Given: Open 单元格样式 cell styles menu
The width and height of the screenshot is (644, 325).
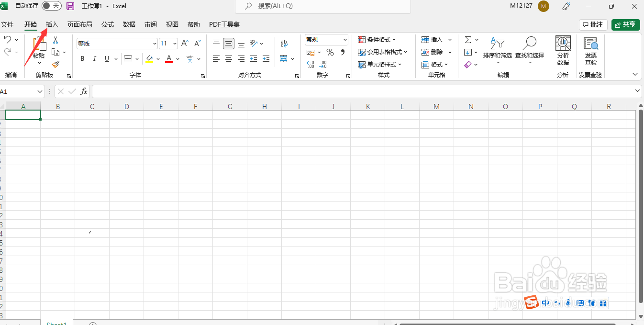Looking at the screenshot, I should pyautogui.click(x=380, y=65).
